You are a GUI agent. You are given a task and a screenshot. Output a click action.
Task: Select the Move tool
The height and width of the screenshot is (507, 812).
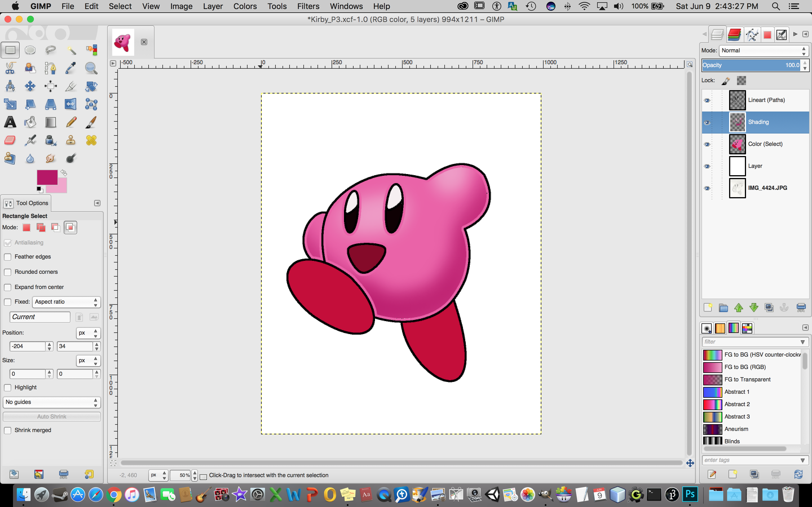(30, 86)
